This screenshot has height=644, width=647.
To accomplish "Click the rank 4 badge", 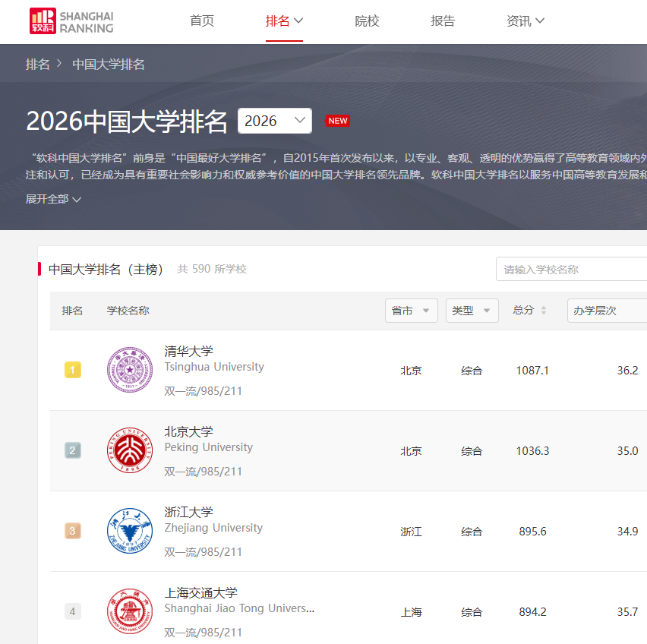I will tap(73, 611).
